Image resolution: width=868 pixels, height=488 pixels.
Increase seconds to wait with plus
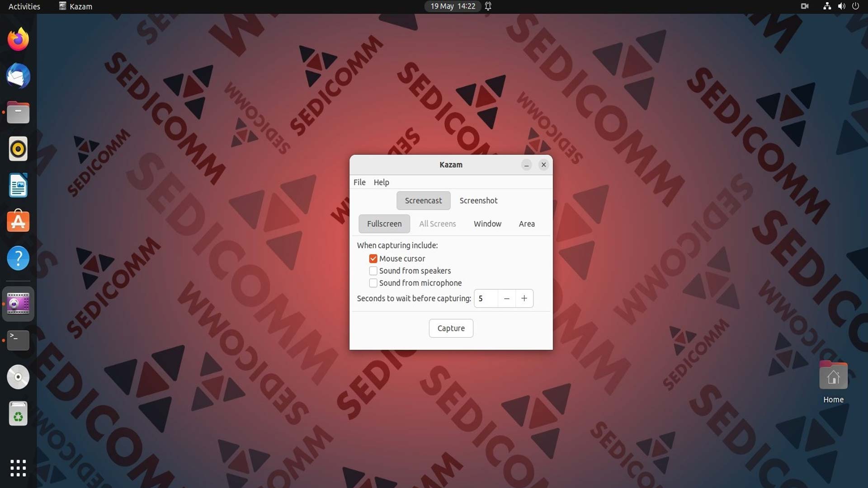524,298
